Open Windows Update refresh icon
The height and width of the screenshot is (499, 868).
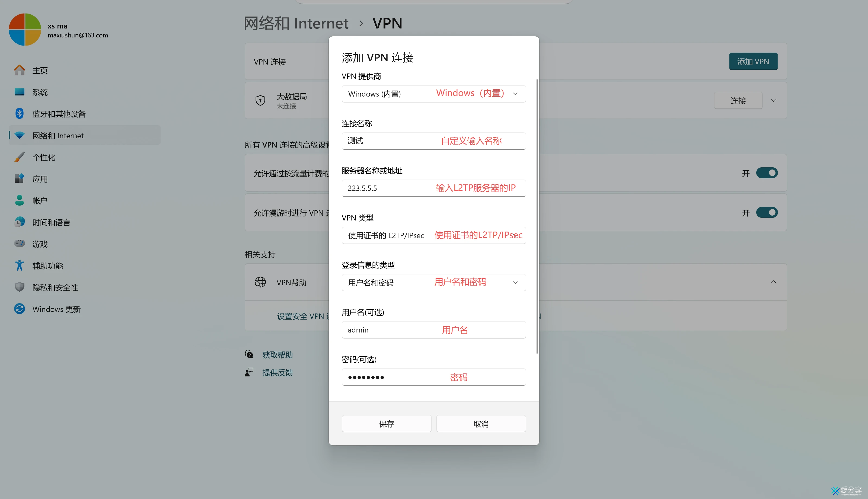(x=20, y=309)
